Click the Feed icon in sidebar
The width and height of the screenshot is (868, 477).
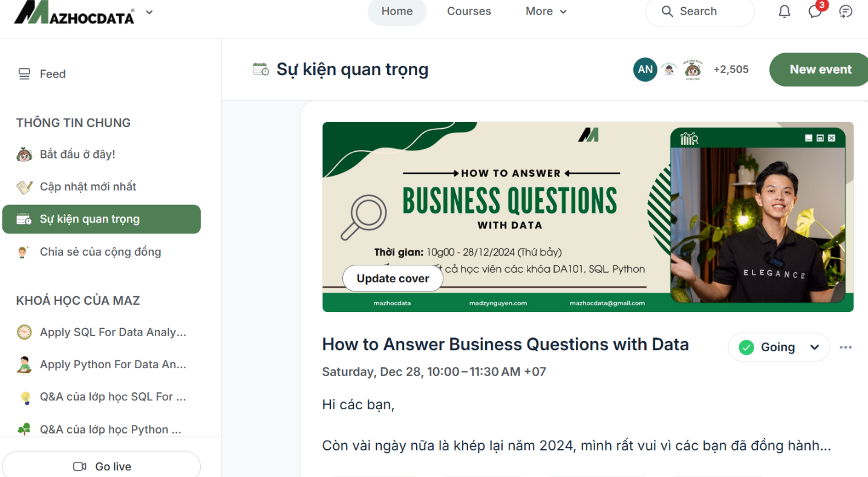click(24, 74)
